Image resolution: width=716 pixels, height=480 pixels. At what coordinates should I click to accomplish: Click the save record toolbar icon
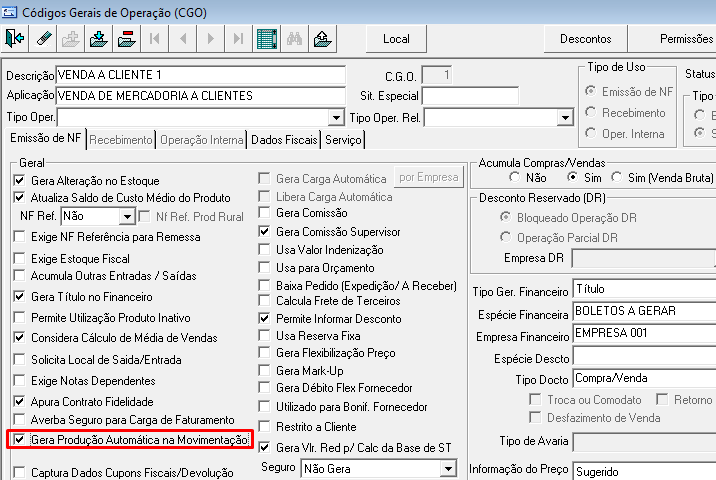[99, 39]
